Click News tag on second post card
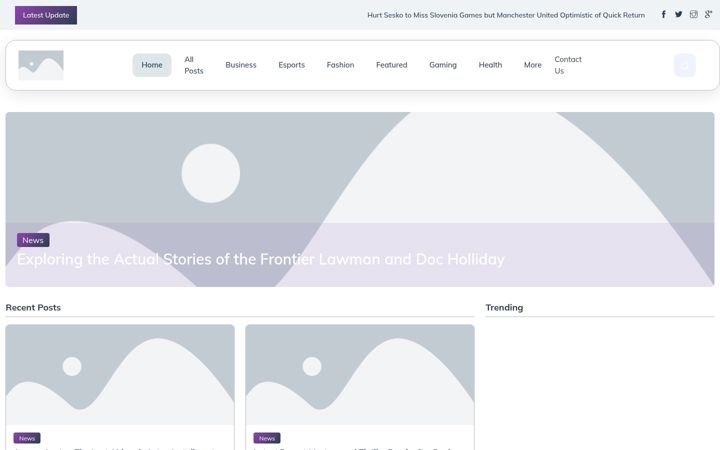Viewport: 720px width, 450px height. tap(267, 438)
